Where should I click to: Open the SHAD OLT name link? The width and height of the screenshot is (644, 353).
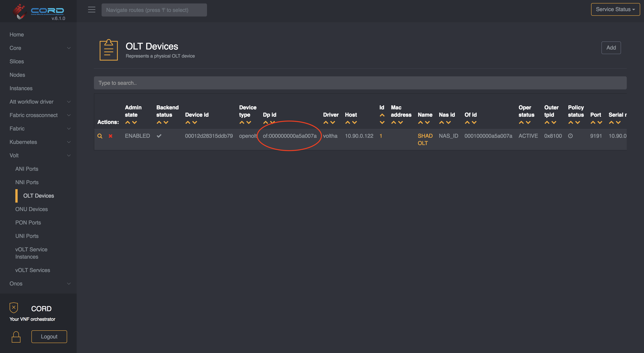coord(425,139)
